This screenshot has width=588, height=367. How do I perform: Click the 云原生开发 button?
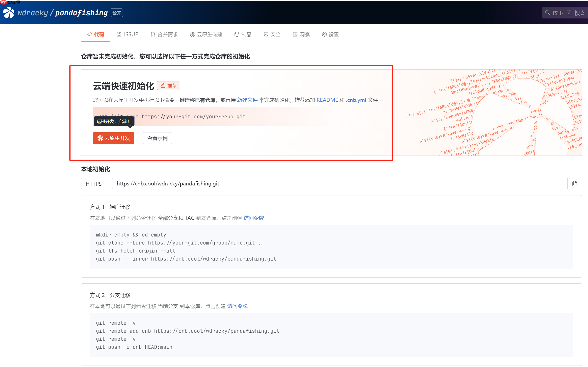(113, 138)
